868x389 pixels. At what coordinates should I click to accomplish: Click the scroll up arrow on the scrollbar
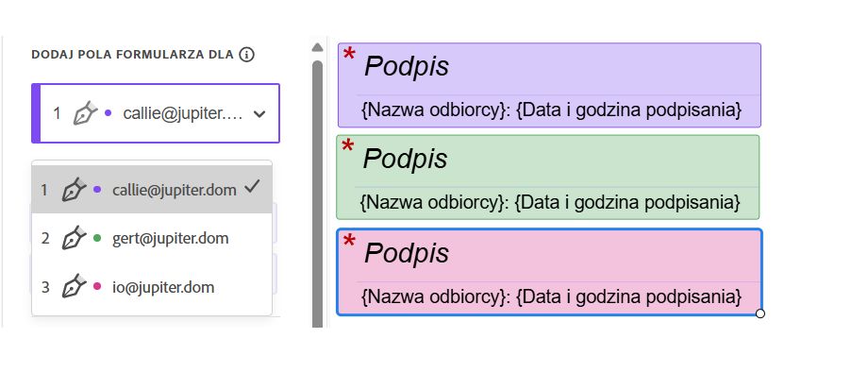point(317,47)
